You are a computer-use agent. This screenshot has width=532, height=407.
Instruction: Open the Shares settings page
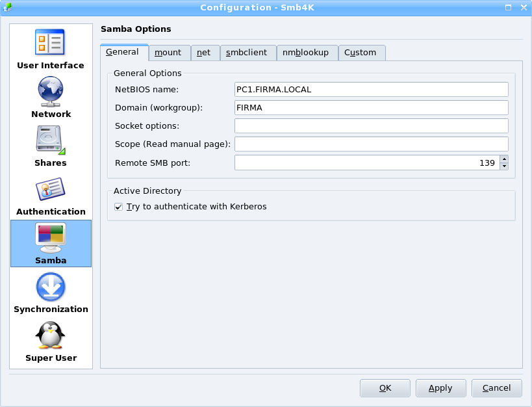tap(51, 146)
